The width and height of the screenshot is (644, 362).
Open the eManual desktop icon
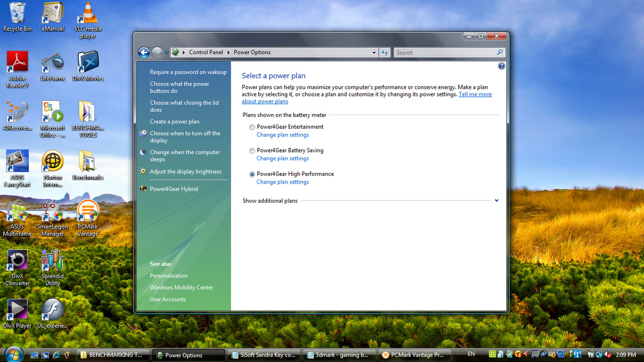52,17
